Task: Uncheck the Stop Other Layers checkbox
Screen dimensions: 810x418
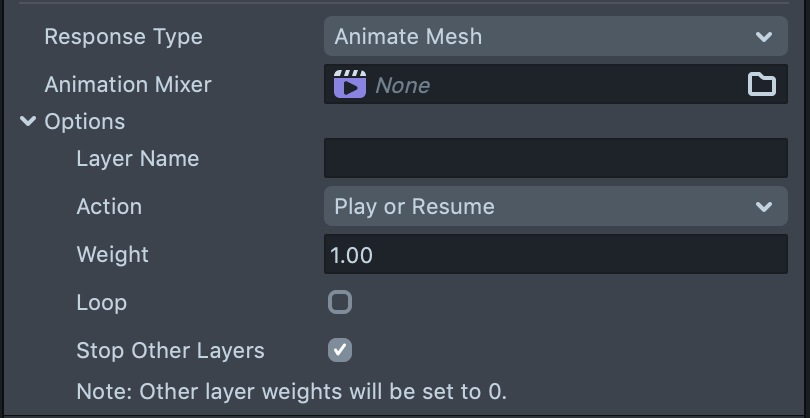Action: (x=340, y=350)
